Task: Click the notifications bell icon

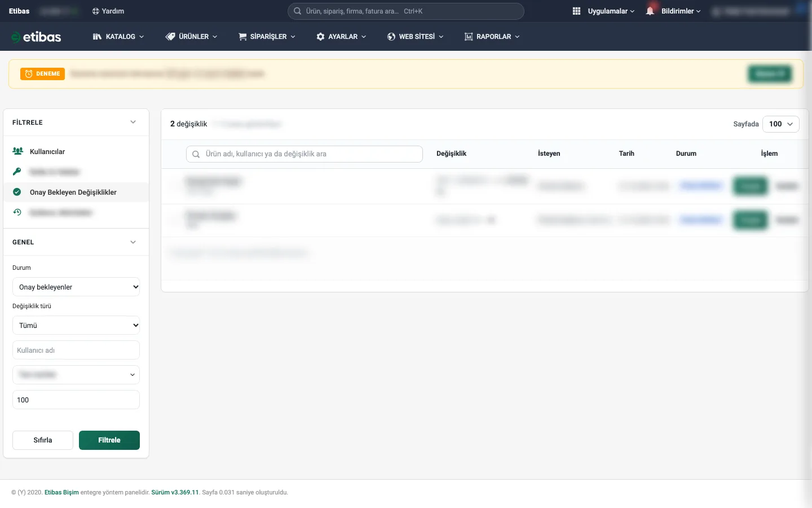Action: pos(650,11)
